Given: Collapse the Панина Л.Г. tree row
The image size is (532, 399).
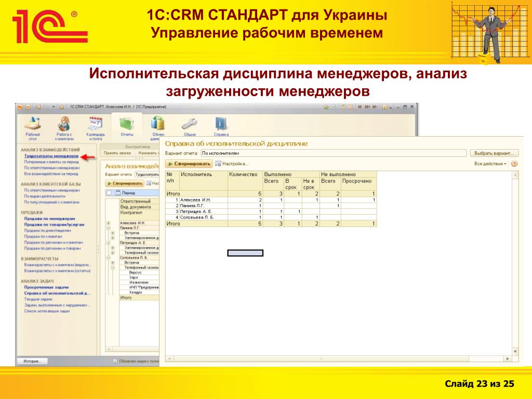Looking at the screenshot, I should (108, 228).
